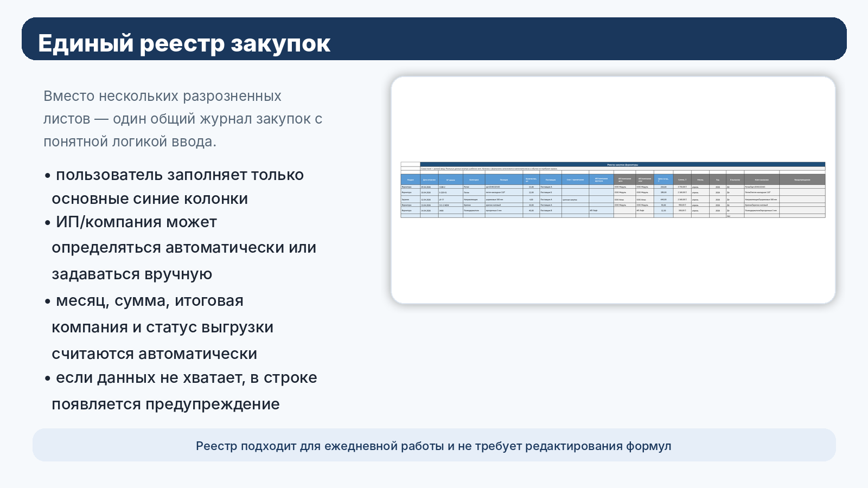Click the footer banner about ежедневной работы
Screen dimensions: 868x488
point(433,446)
